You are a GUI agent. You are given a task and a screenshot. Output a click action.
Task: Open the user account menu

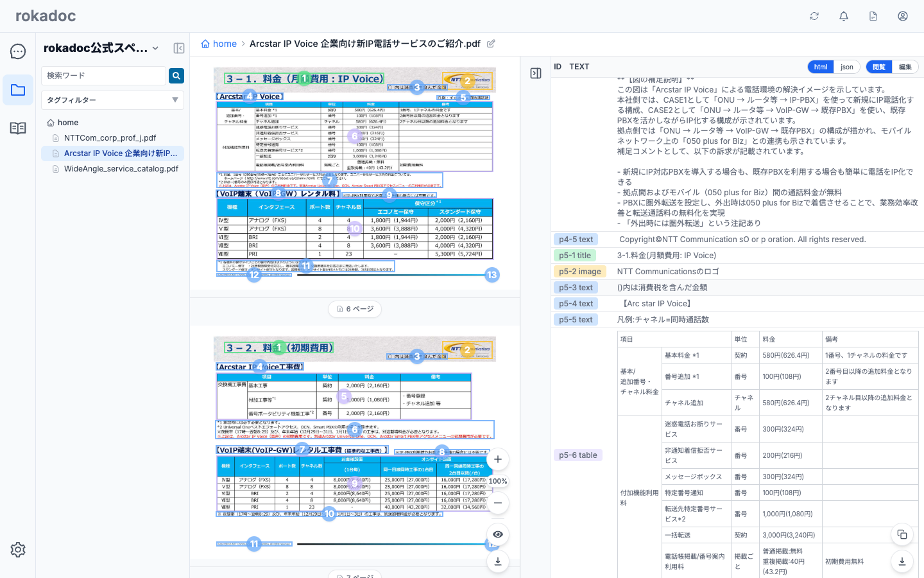pyautogui.click(x=903, y=16)
